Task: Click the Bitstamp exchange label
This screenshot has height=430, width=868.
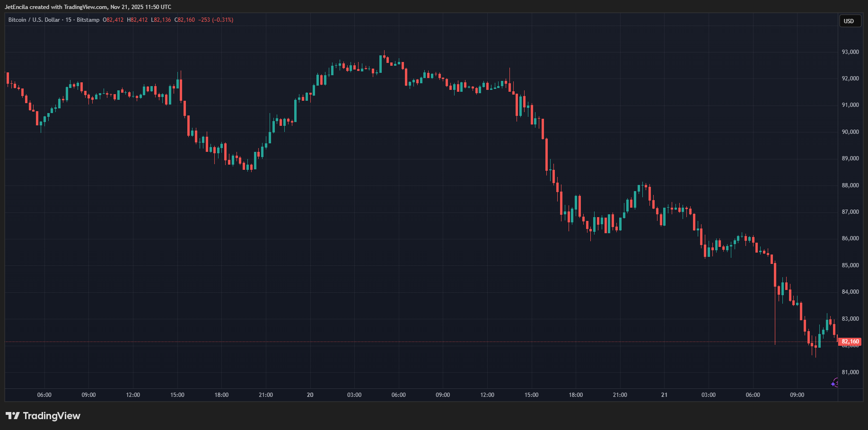Action: click(88, 20)
